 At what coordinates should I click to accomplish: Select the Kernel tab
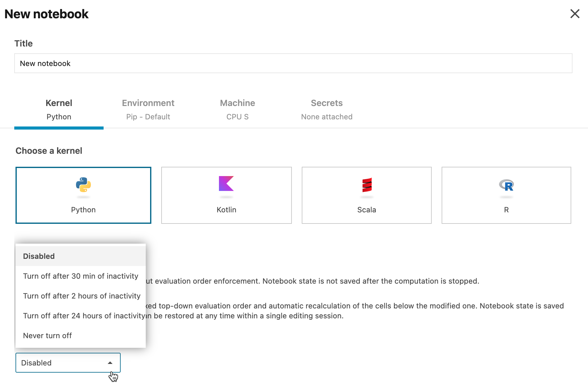click(x=59, y=109)
